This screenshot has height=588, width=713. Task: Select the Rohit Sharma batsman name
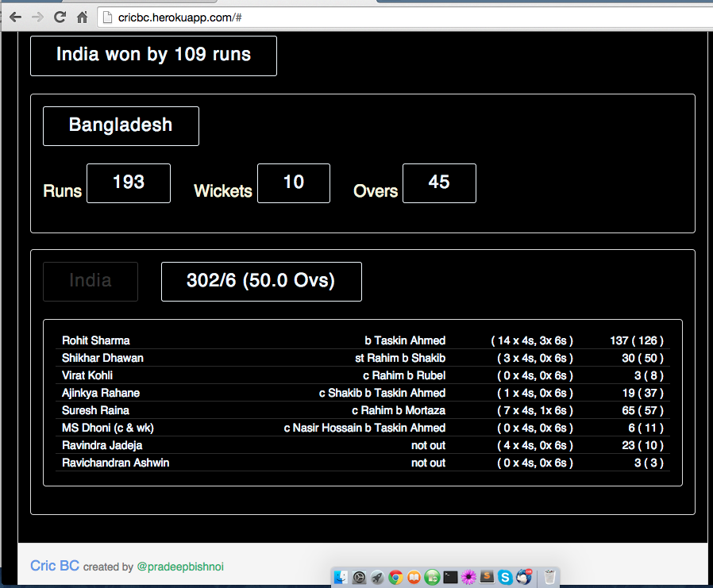96,340
